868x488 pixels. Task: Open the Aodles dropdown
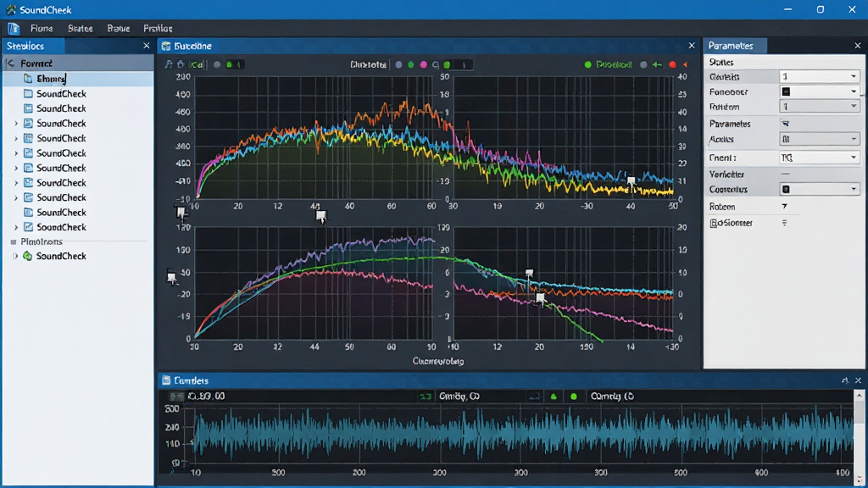coord(820,139)
